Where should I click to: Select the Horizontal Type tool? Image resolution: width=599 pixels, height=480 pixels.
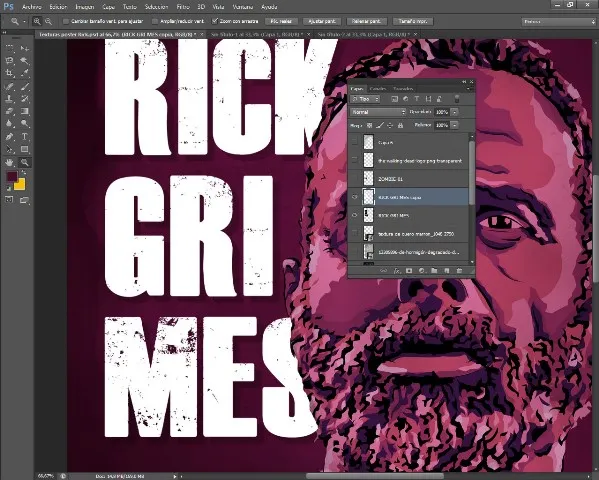click(x=24, y=136)
